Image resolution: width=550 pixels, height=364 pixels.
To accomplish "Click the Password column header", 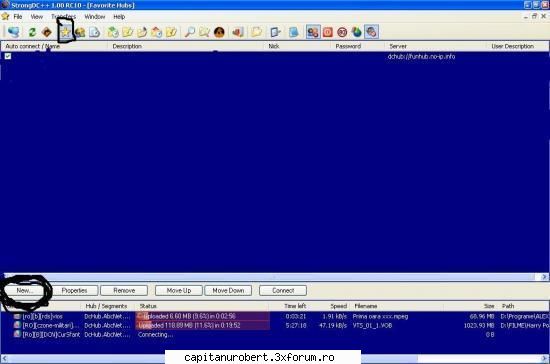I will pyautogui.click(x=358, y=46).
